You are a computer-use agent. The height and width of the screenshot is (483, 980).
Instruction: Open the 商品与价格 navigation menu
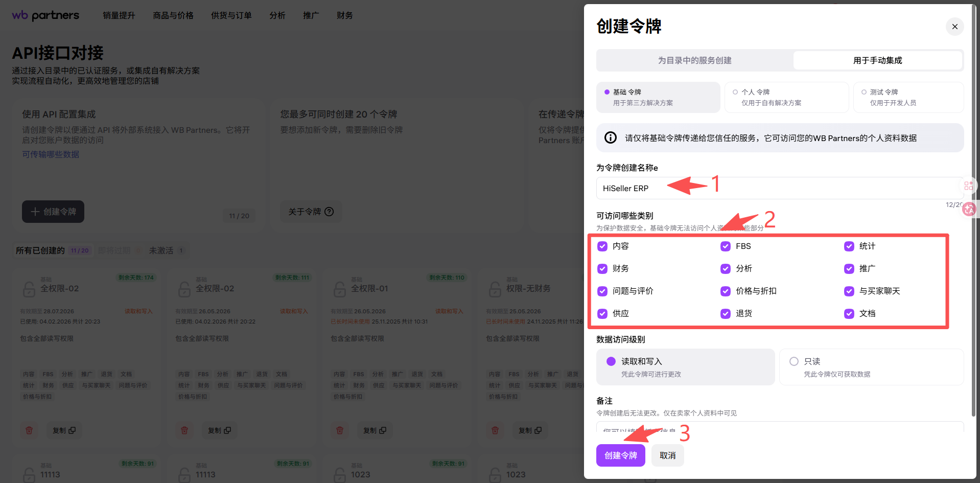173,15
